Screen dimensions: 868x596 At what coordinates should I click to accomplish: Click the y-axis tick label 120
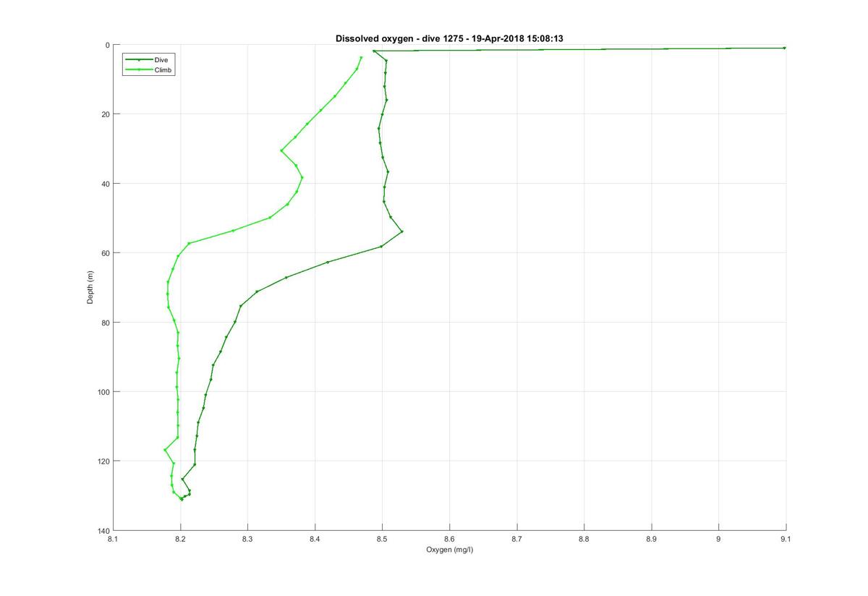[103, 461]
